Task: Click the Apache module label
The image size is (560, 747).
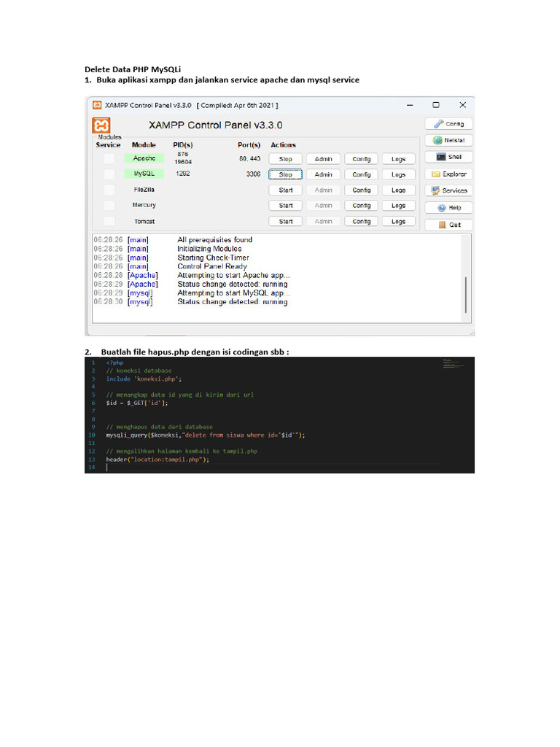Action: point(144,158)
